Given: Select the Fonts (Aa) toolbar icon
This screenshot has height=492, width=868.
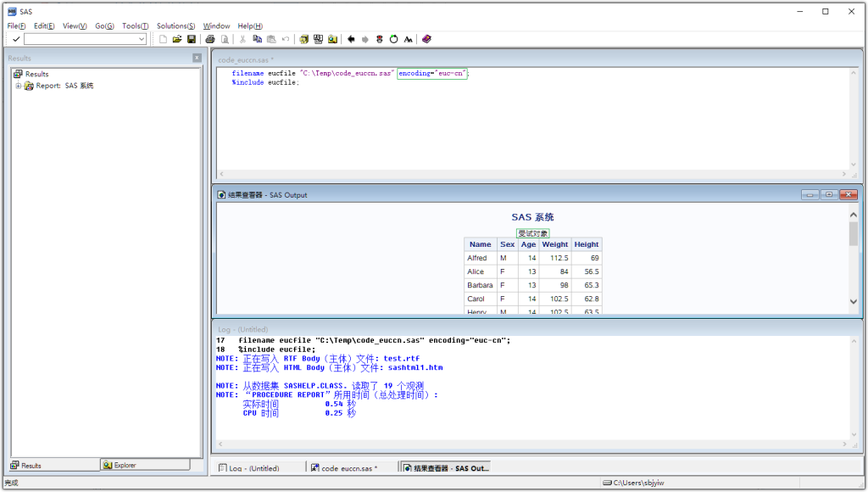Looking at the screenshot, I should coord(408,38).
